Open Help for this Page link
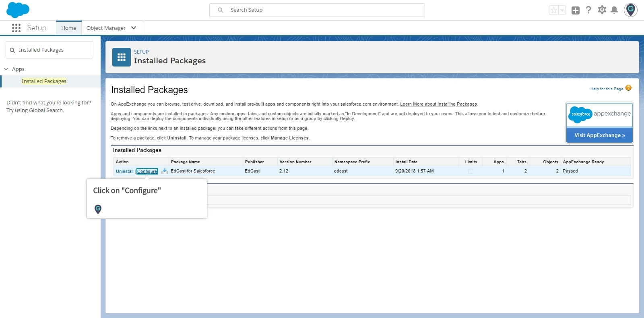Screen dimensions: 644x318 click(x=607, y=89)
